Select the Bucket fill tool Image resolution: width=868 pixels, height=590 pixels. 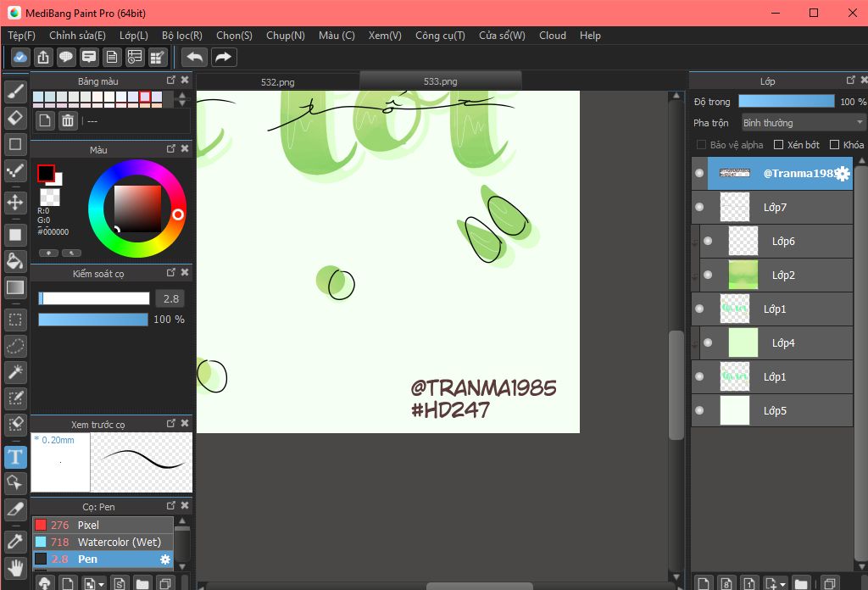click(15, 261)
